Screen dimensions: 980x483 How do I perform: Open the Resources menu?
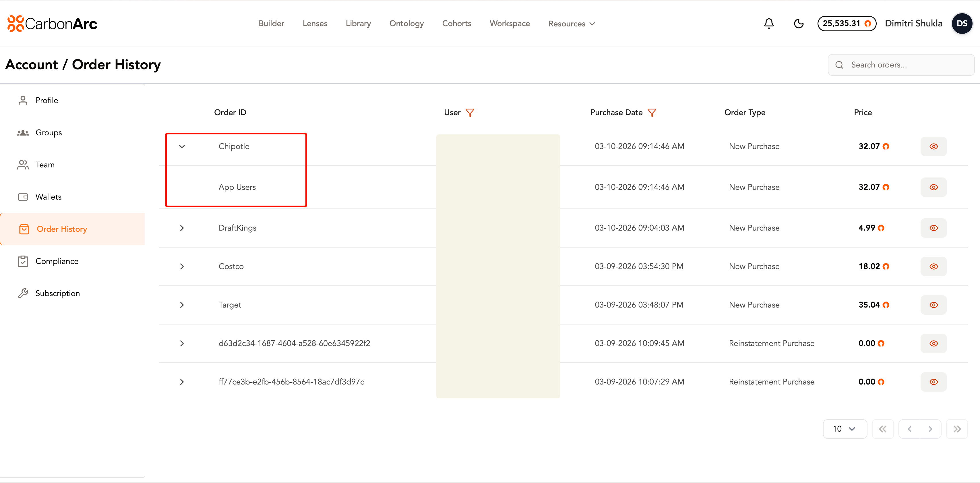[571, 24]
